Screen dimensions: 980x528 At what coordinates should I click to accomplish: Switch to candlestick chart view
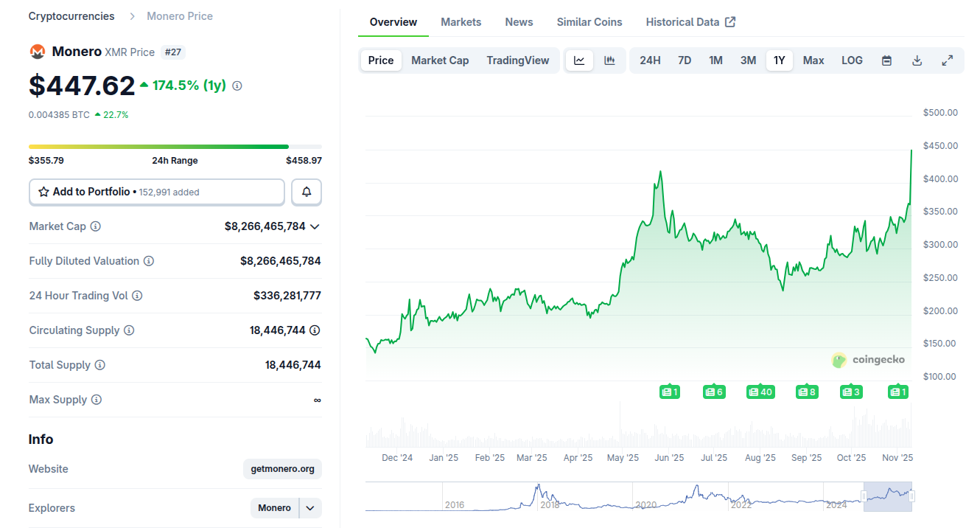609,60
